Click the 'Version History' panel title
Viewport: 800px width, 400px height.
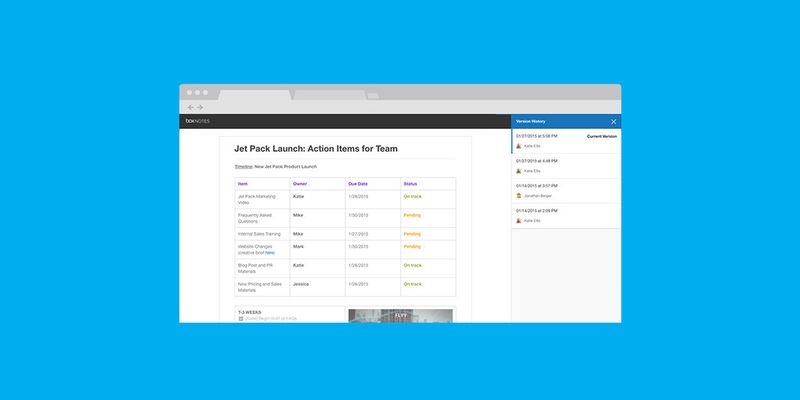[x=531, y=121]
